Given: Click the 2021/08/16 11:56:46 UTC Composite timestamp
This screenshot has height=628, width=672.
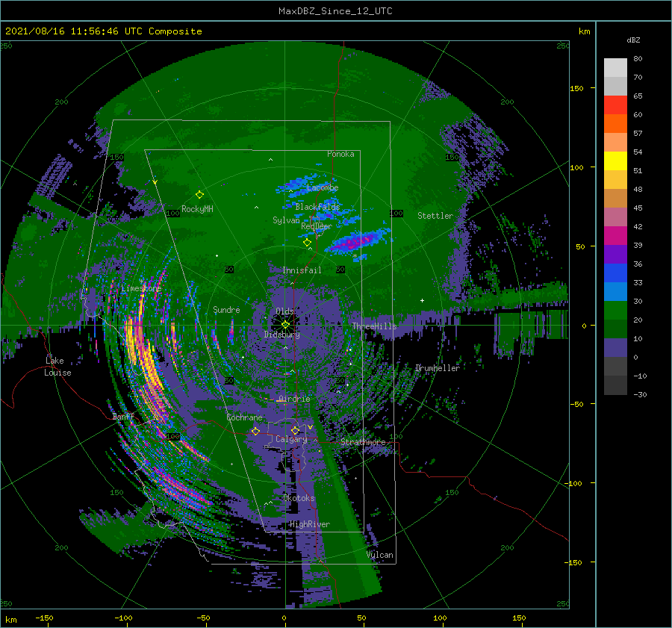Looking at the screenshot, I should (103, 31).
